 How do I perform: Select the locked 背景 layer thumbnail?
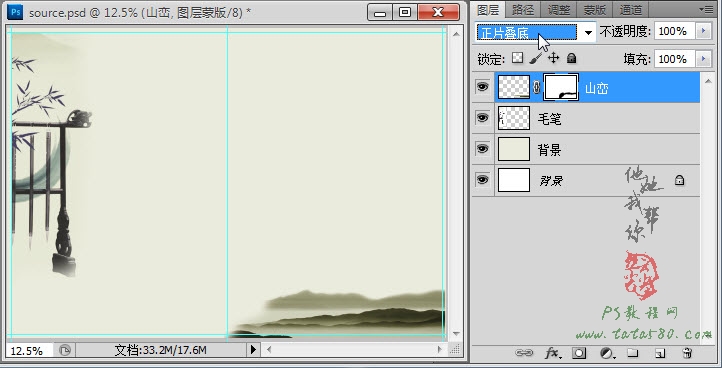click(x=514, y=180)
